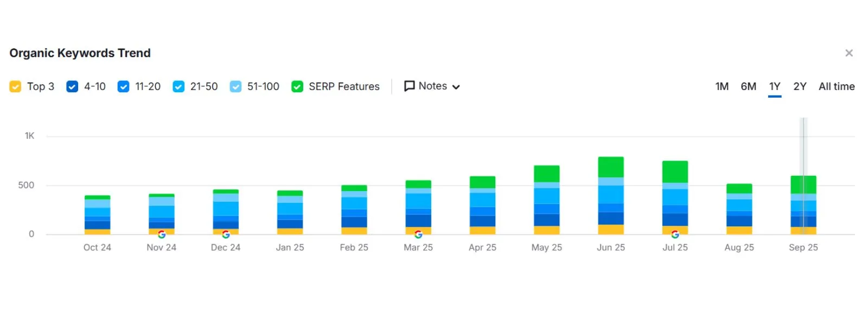Click the Oct 24 stacked bar

(x=97, y=215)
